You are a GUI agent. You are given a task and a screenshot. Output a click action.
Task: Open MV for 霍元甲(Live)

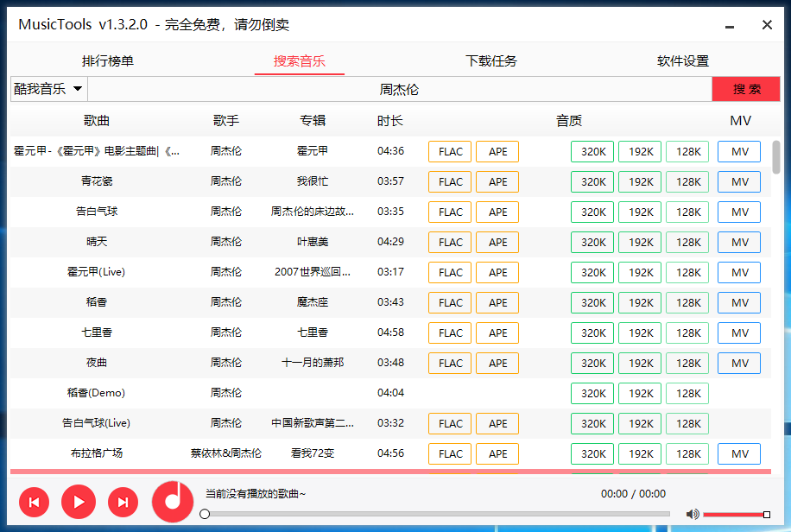[739, 273]
